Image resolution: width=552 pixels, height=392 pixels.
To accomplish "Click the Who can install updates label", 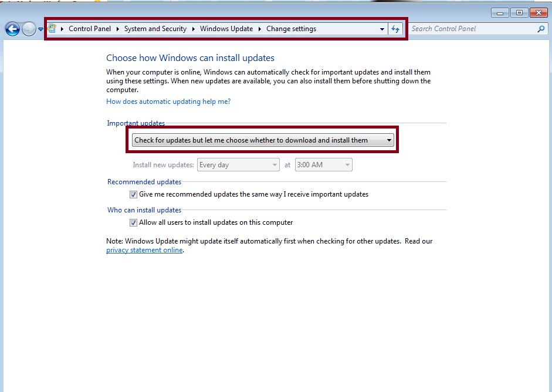I will [144, 210].
